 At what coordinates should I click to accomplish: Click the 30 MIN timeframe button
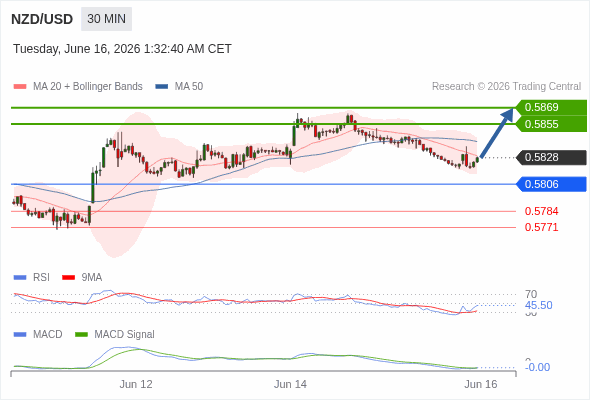pyautogui.click(x=106, y=19)
